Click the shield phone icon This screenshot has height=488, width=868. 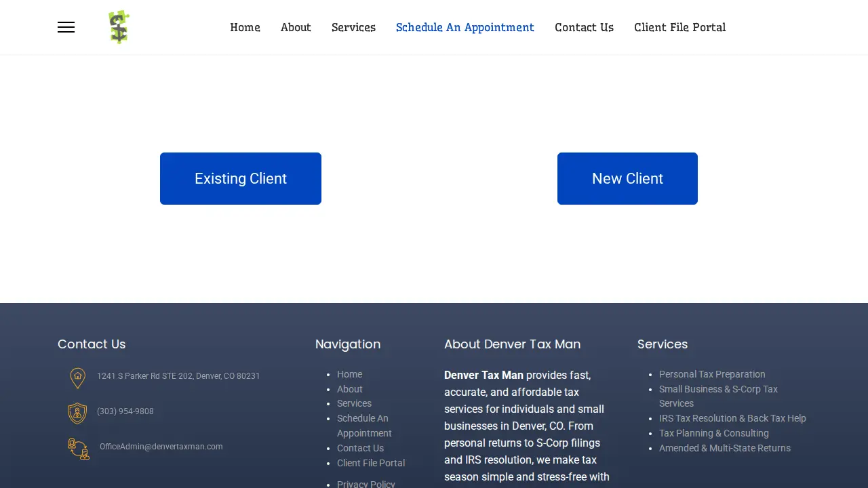pos(77,413)
